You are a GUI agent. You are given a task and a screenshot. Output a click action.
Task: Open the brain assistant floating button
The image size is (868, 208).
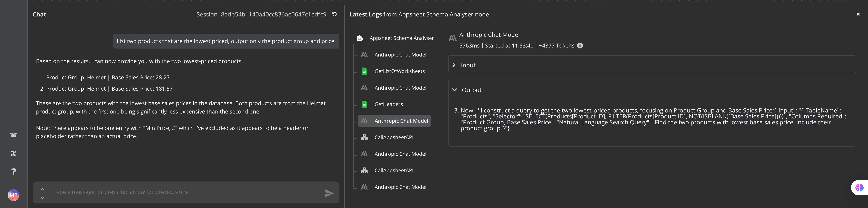859,188
